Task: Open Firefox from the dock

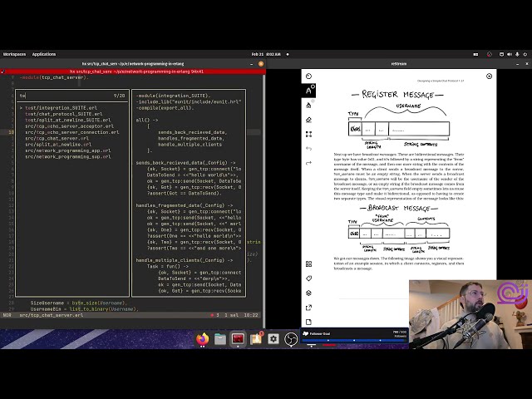Action: pyautogui.click(x=203, y=339)
